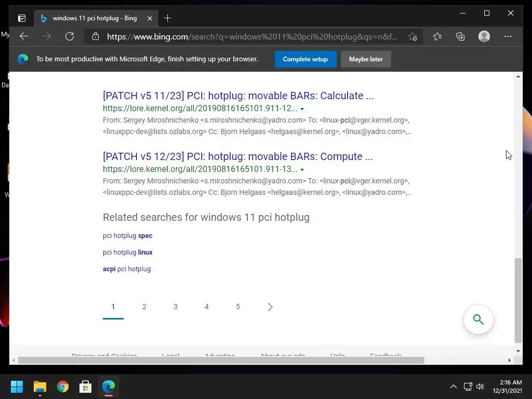This screenshot has width=532, height=399.
Task: Search related pci hotplug spec
Action: 128,235
